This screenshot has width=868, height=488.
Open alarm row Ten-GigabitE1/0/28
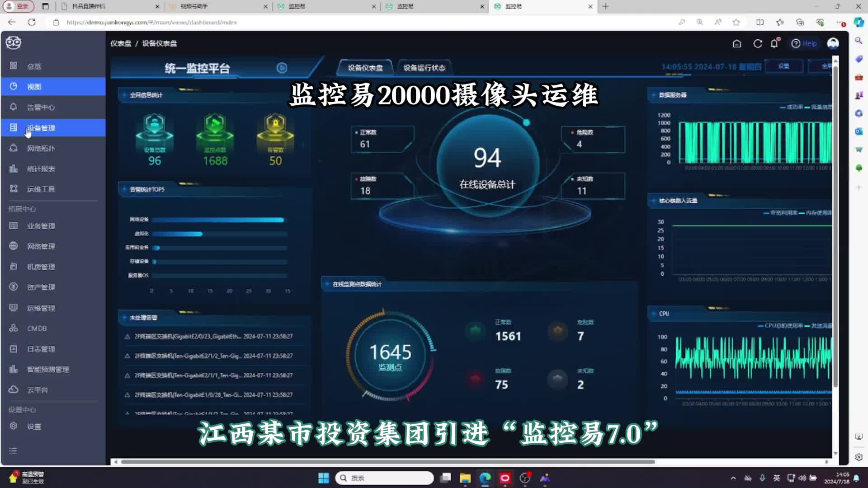[x=209, y=394]
